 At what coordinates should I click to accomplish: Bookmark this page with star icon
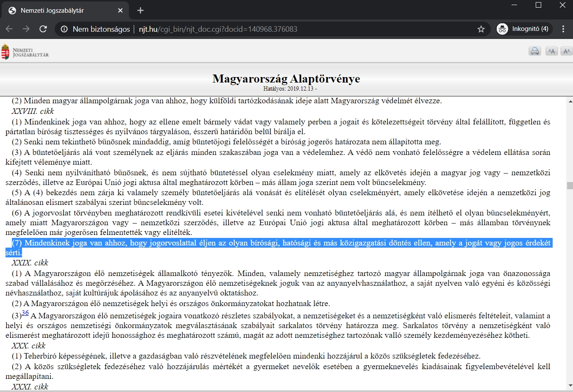coord(481,29)
